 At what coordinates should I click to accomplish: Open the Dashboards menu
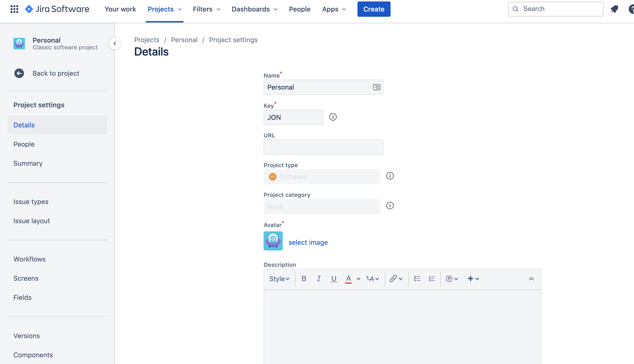(x=254, y=9)
